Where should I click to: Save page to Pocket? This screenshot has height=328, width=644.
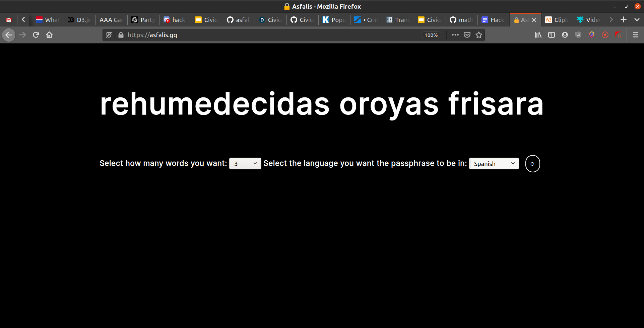coord(467,35)
